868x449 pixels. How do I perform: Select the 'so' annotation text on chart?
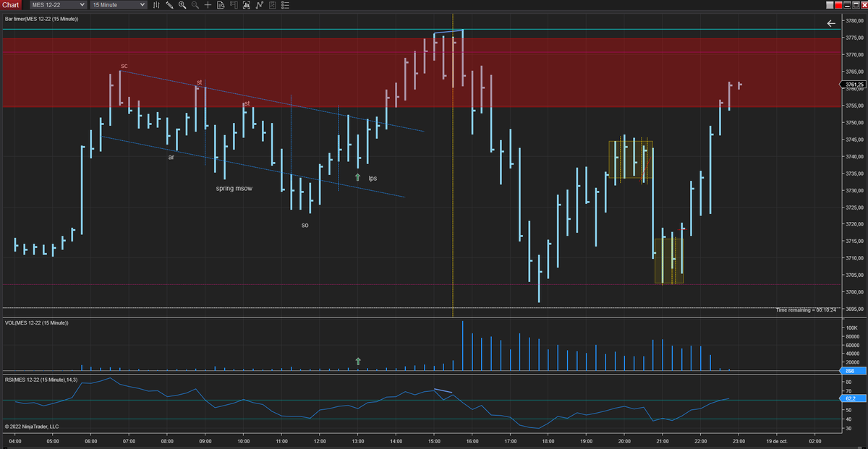305,225
